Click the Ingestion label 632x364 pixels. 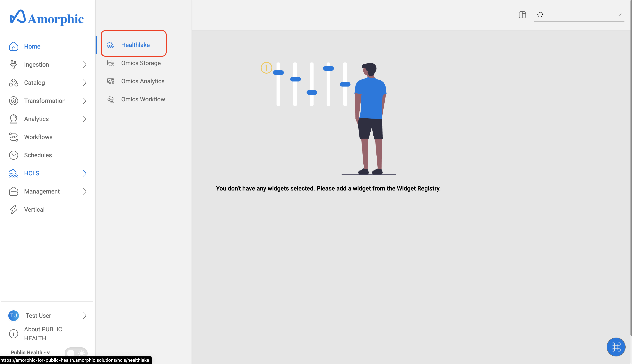(x=36, y=65)
